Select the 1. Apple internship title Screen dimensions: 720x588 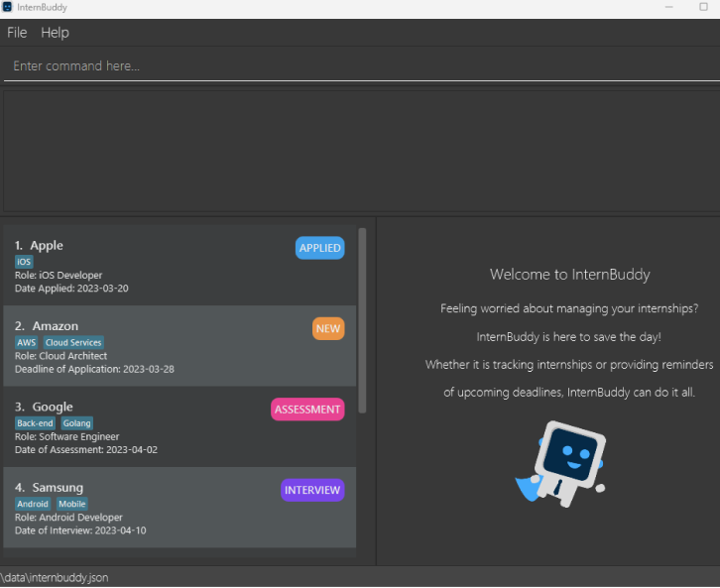[39, 246]
